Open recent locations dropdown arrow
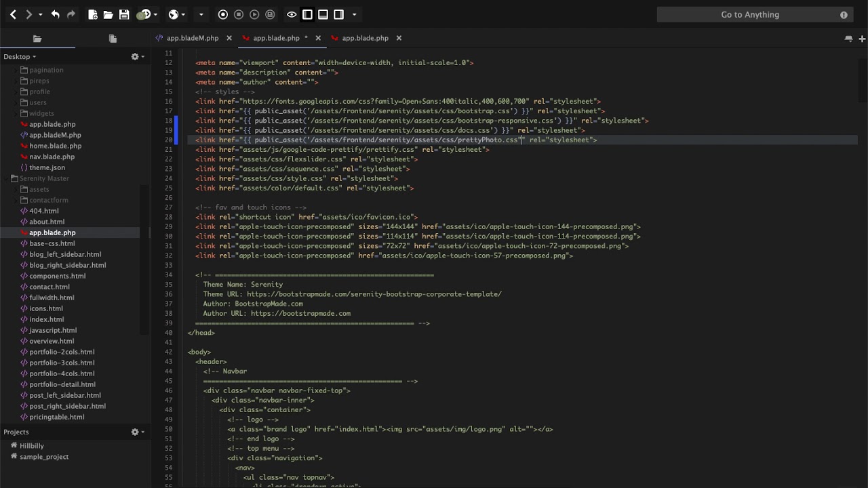868x488 pixels. coord(40,14)
